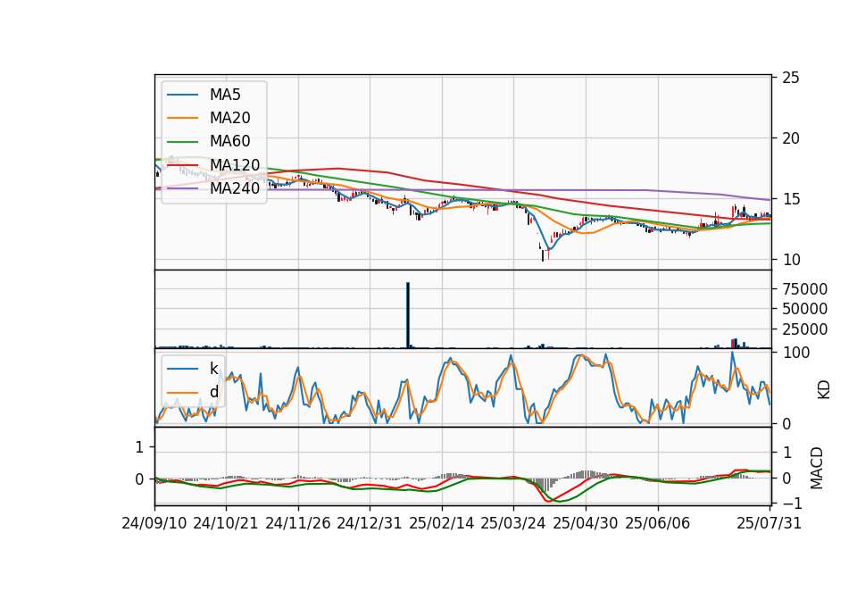Select the 50000 volume axis label
857x616 pixels.
(x=804, y=309)
